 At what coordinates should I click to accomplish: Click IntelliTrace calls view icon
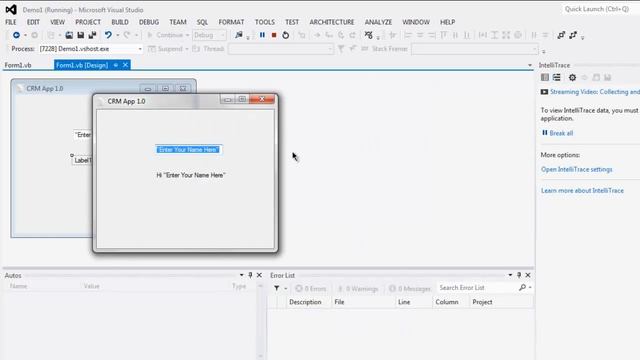(x=557, y=77)
